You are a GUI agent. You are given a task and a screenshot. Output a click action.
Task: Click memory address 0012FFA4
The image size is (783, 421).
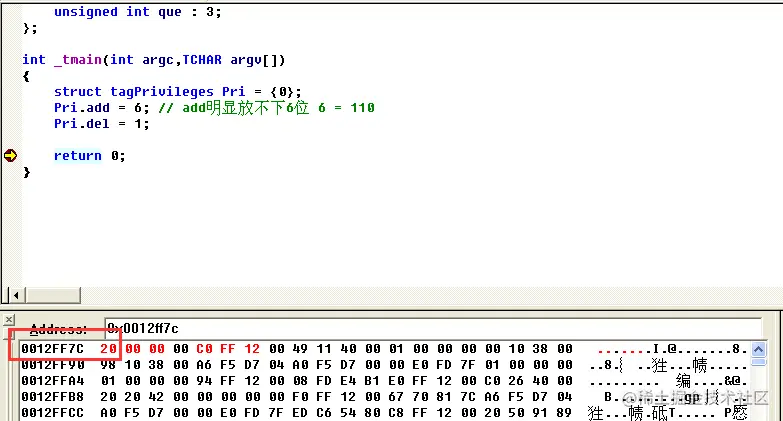52,381
